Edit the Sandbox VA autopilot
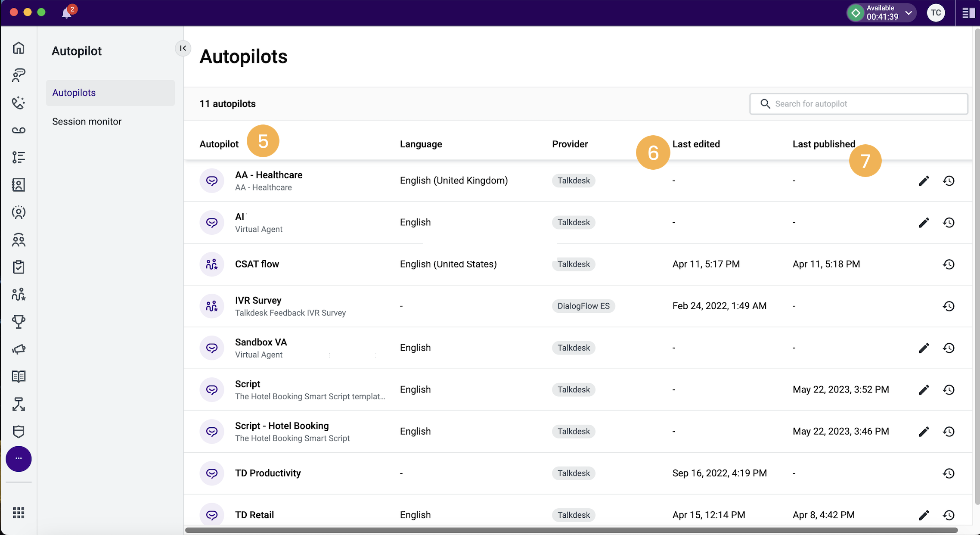 tap(924, 348)
